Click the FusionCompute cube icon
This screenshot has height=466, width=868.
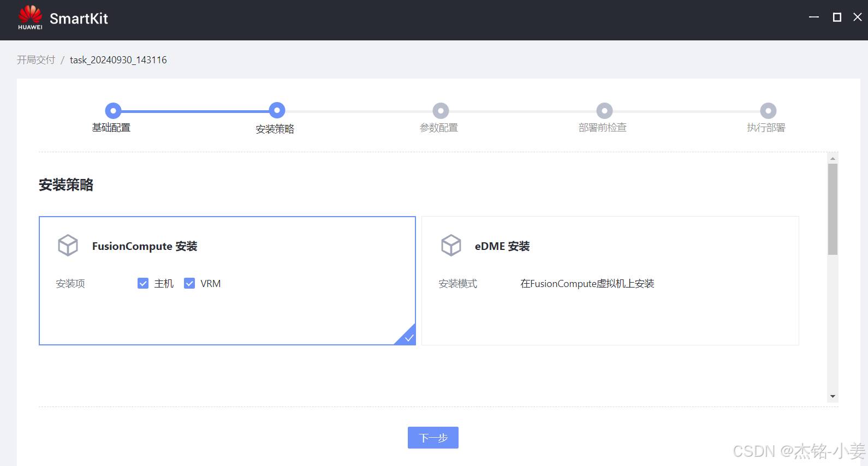tap(68, 246)
